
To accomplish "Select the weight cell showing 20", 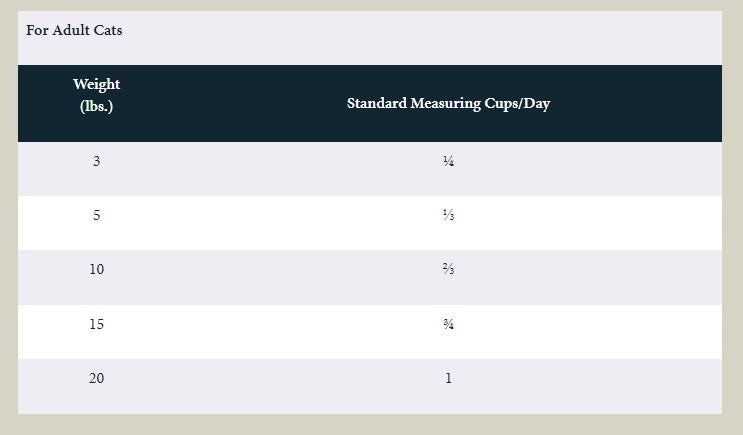I will pos(97,378).
